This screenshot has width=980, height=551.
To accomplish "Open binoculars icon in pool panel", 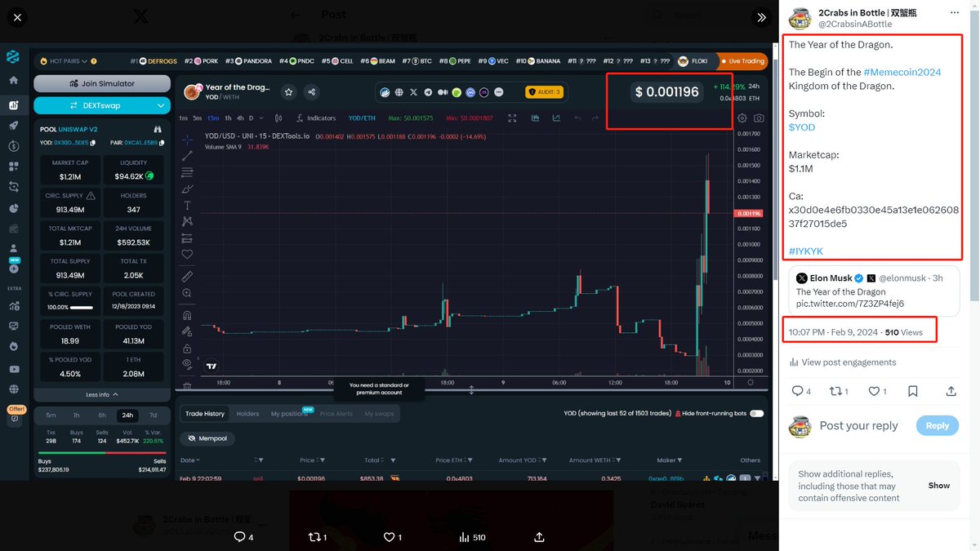I will pyautogui.click(x=158, y=129).
